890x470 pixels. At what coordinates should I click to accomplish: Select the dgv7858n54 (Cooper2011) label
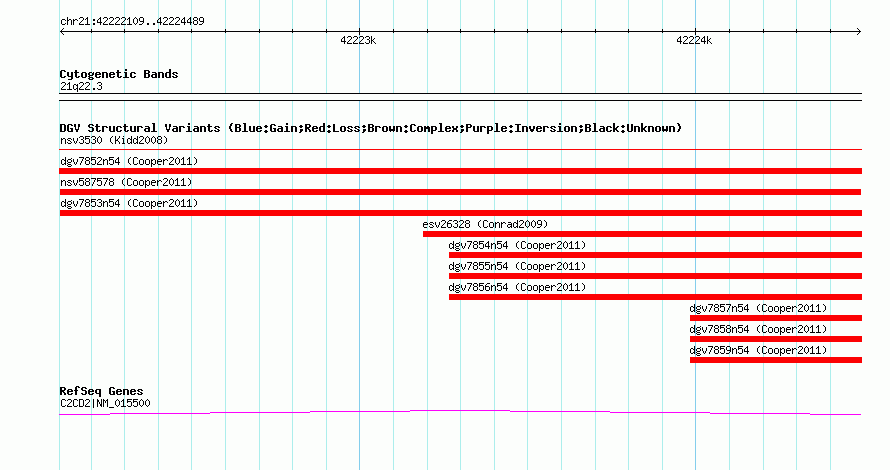point(758,329)
